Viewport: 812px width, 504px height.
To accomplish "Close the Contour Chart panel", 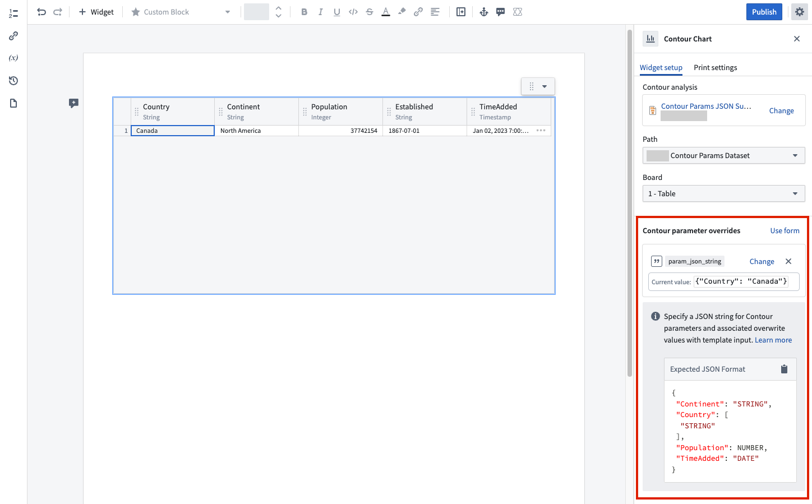I will [x=797, y=39].
